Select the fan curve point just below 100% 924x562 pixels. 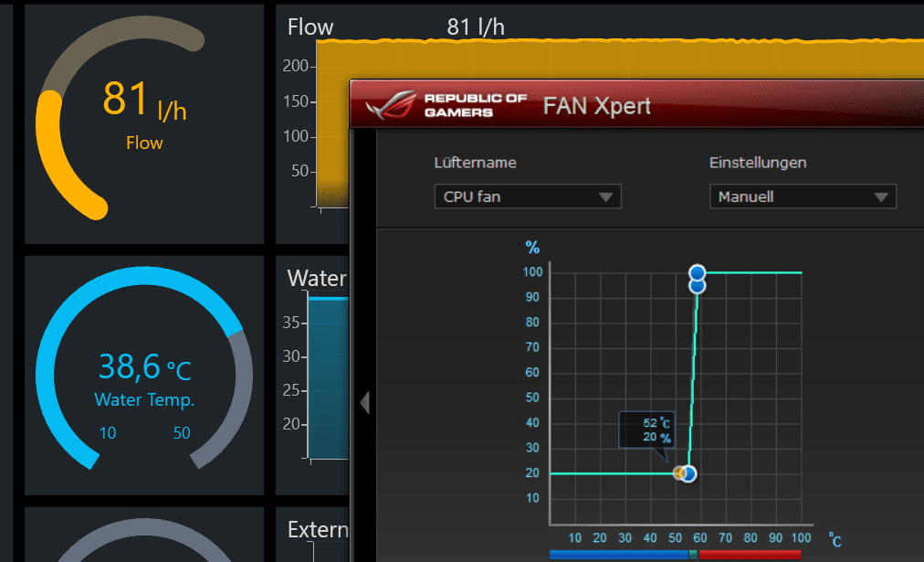click(698, 287)
